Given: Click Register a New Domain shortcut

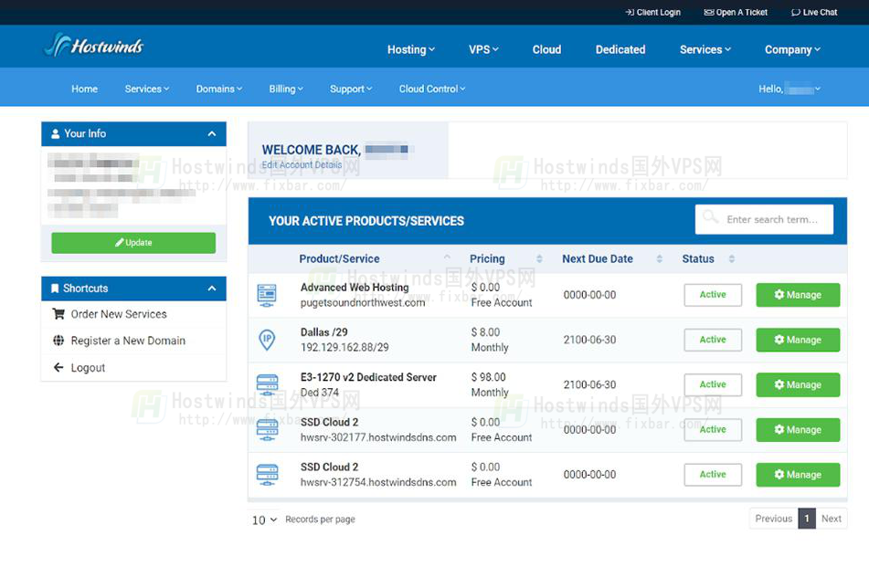Looking at the screenshot, I should point(128,341).
